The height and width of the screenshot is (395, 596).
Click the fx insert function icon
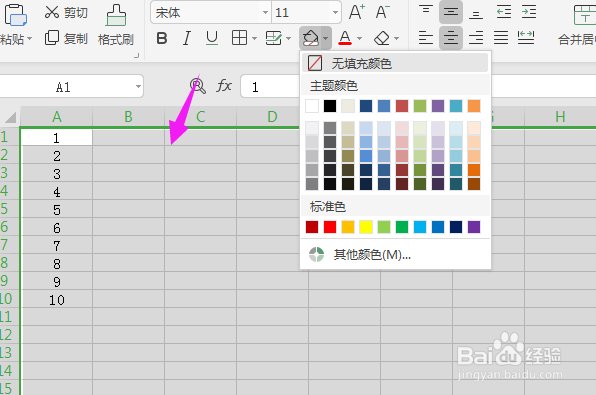pyautogui.click(x=224, y=86)
